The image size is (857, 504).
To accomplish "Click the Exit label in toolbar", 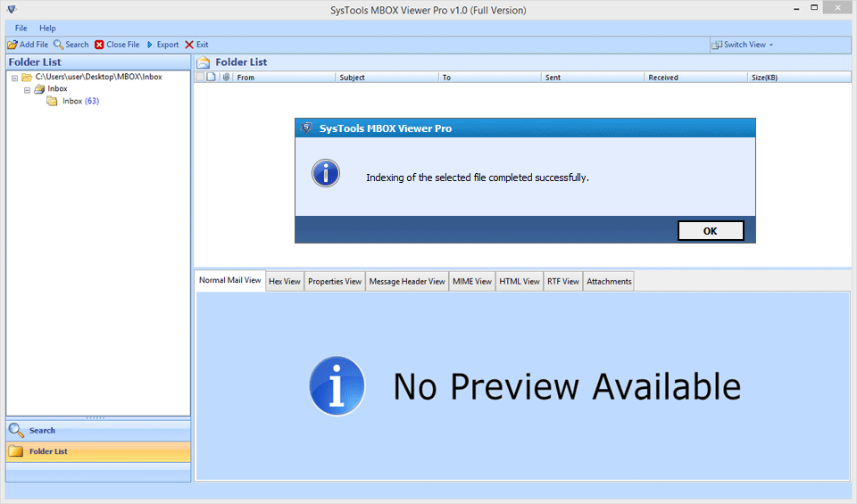I will [203, 45].
